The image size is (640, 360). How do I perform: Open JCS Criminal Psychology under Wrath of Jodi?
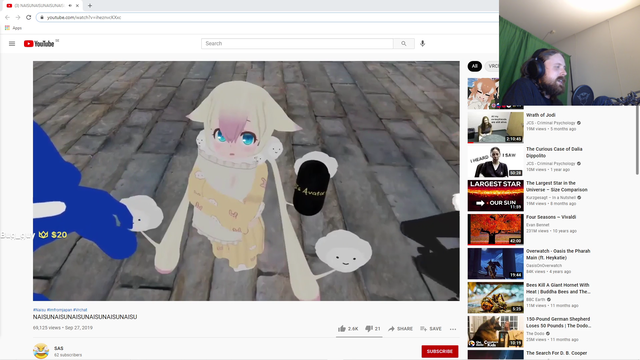tap(551, 123)
